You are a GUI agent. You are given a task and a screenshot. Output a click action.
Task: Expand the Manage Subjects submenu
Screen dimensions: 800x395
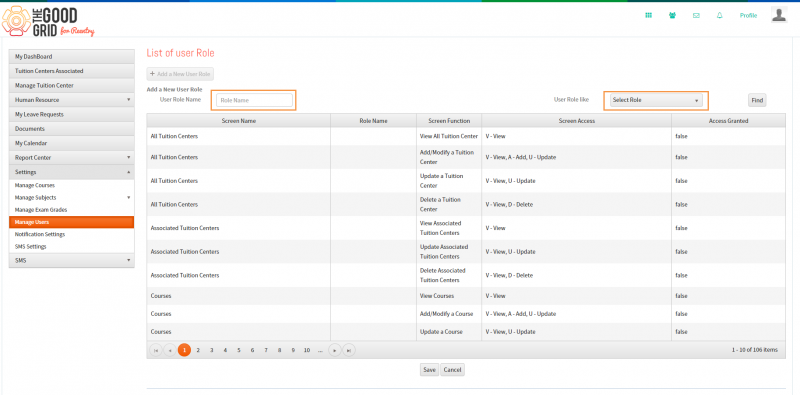[x=71, y=198]
